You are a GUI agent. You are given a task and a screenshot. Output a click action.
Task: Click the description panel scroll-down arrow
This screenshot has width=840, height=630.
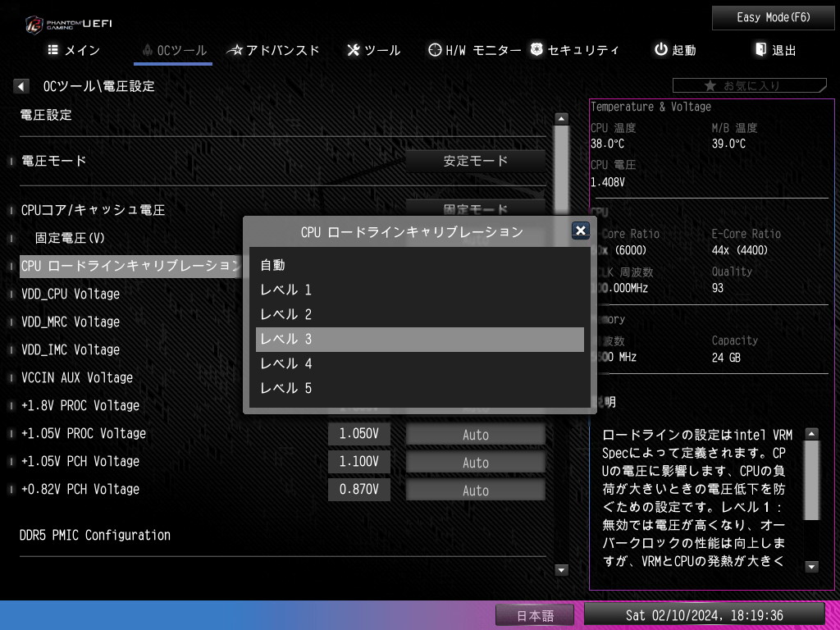[x=812, y=567]
